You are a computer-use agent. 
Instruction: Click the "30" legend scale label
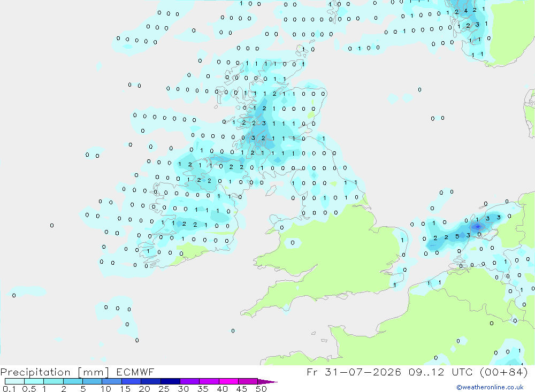[x=183, y=389]
